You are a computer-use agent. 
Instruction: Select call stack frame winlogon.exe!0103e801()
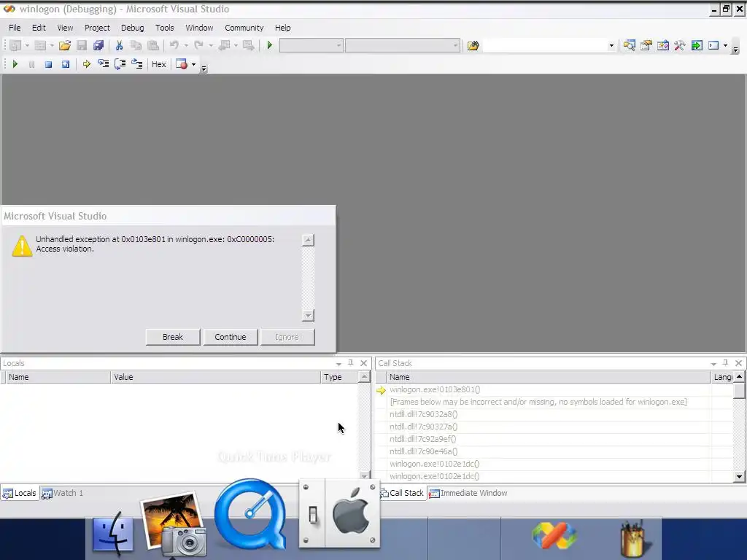point(435,389)
